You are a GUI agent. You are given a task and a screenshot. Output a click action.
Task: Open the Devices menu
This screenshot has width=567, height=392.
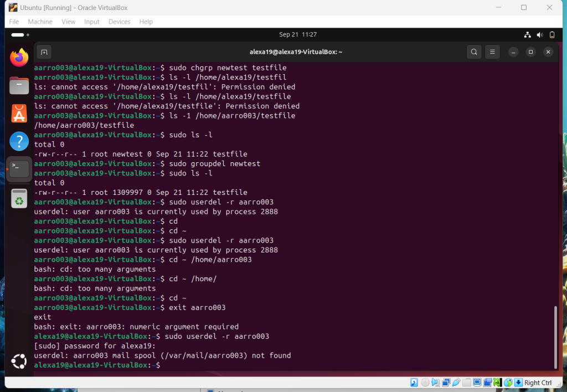point(119,22)
